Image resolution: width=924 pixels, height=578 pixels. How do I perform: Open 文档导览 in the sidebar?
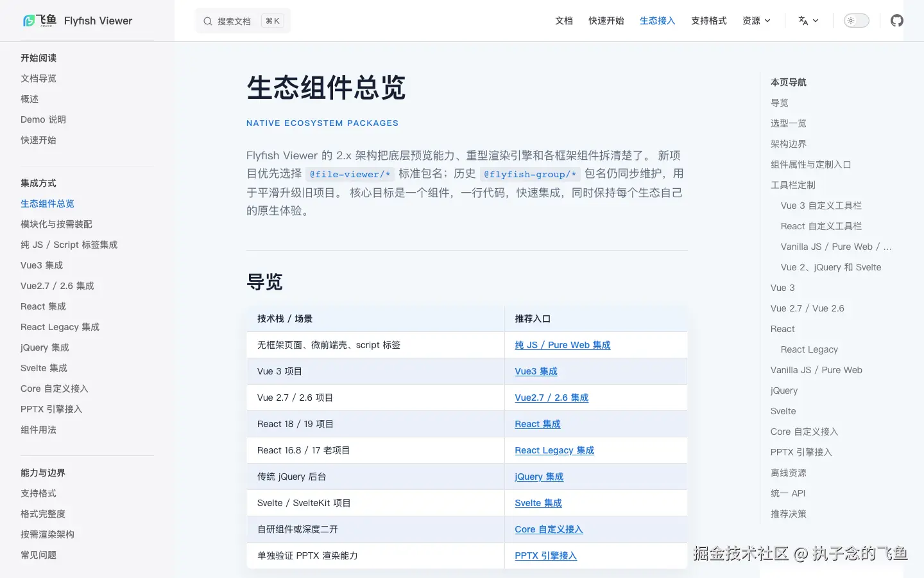point(38,78)
